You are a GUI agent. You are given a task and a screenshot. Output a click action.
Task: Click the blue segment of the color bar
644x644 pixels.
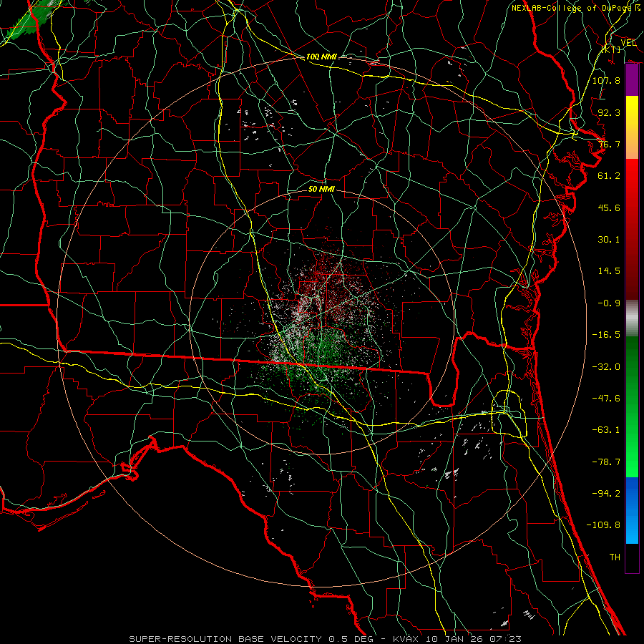click(632, 510)
